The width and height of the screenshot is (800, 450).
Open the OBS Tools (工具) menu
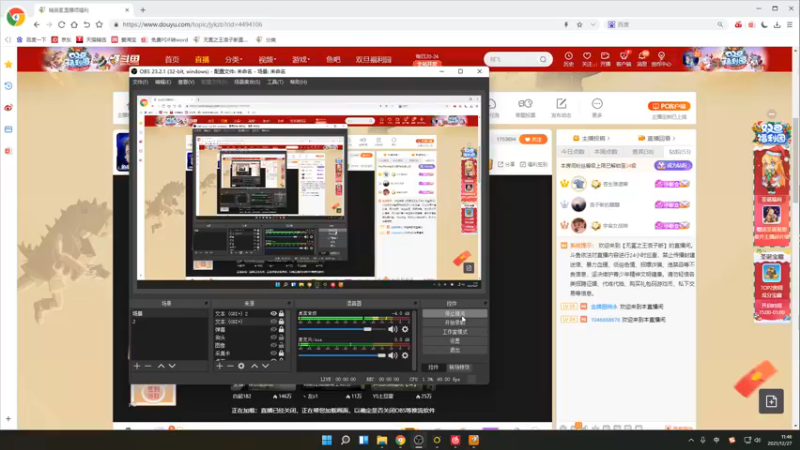click(x=275, y=82)
